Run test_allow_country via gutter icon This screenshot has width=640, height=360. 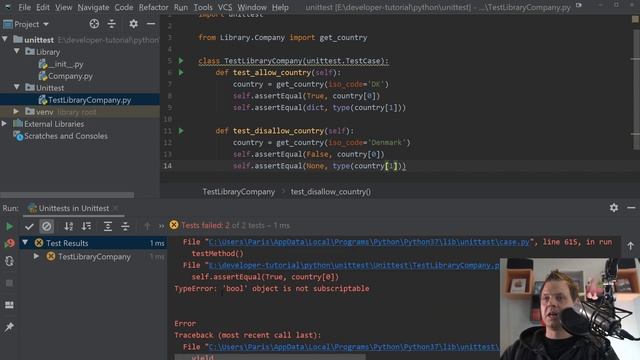181,72
